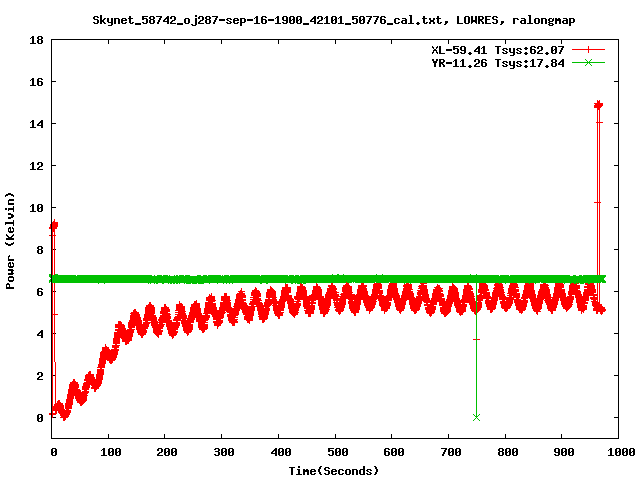This screenshot has width=640, height=480.
Task: Click the red spike peak near 15 Kelvin
Action: (x=598, y=105)
